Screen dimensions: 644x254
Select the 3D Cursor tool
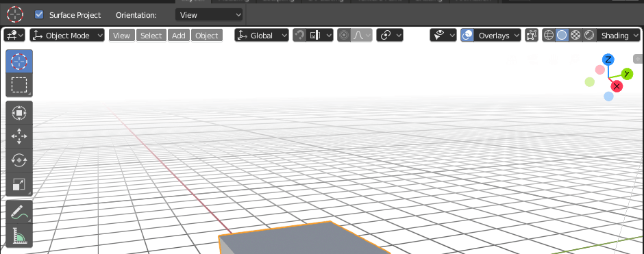click(x=19, y=62)
